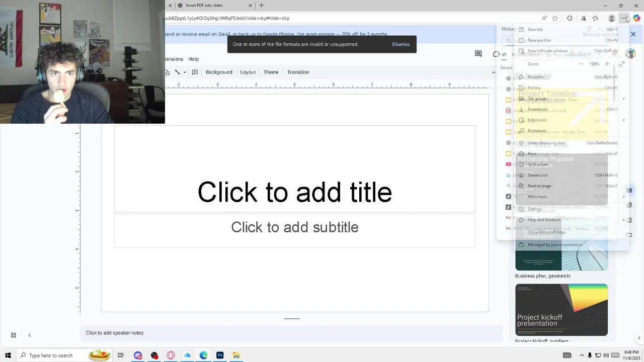Image resolution: width=644 pixels, height=362 pixels.
Task: Open the Extensions puzzle icon in Edge toolbar
Action: (570, 18)
